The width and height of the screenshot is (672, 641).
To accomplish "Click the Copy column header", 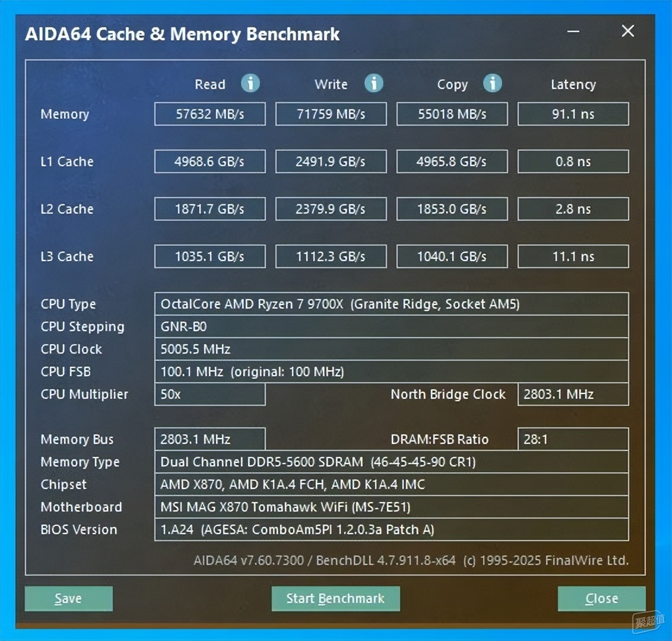I will pyautogui.click(x=452, y=85).
